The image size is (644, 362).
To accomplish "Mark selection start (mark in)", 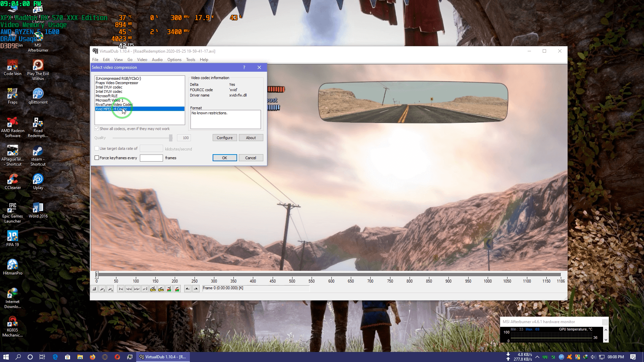I will coord(188,289).
